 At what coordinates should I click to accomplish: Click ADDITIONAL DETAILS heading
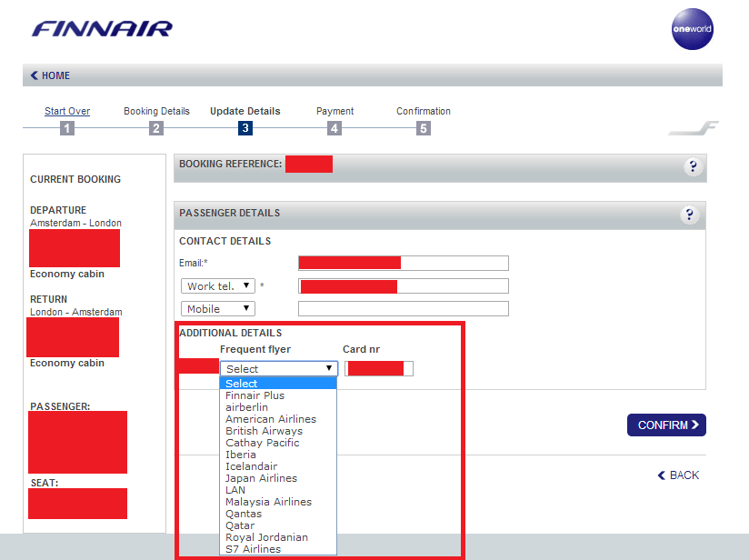pos(231,333)
